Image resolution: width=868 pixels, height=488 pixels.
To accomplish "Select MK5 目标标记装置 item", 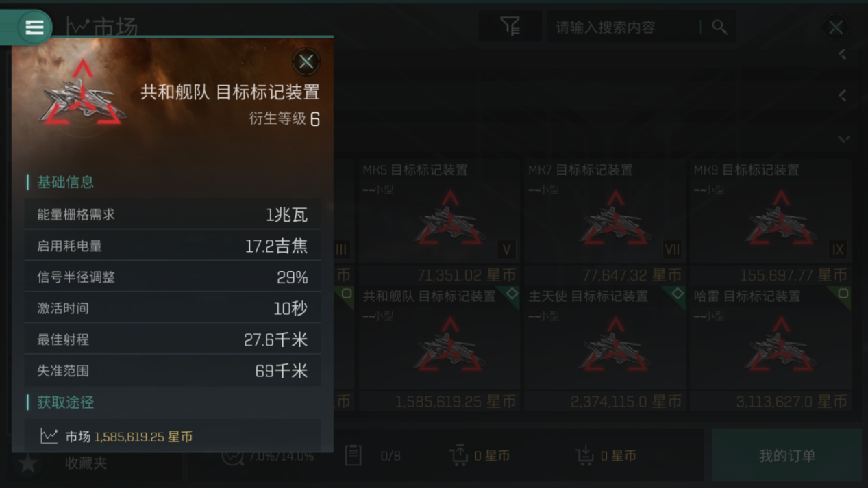I will 439,220.
